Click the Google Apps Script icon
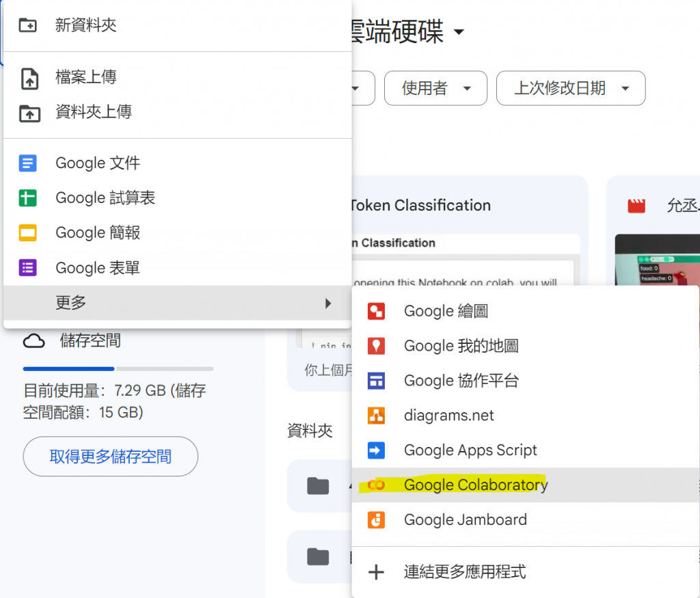This screenshot has height=598, width=700. coord(377,450)
